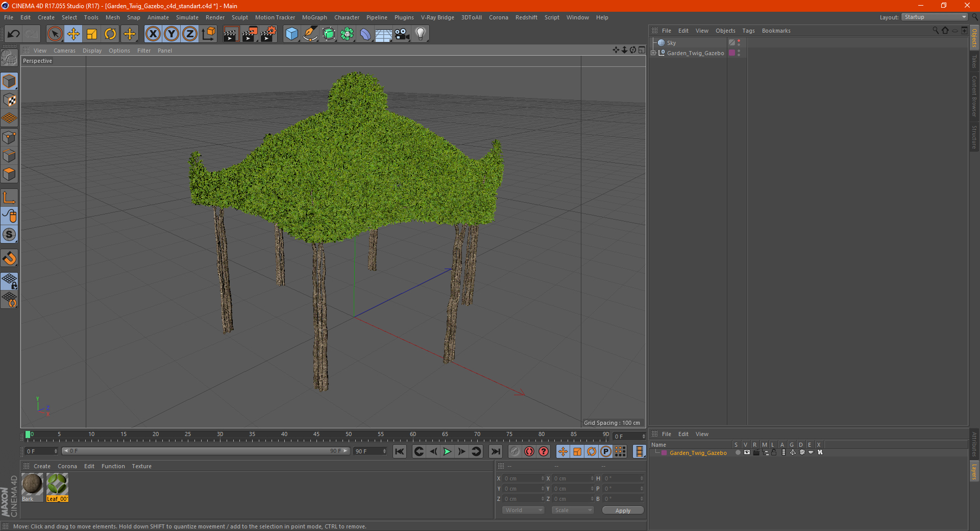Screen dimensions: 980x531
Task: Open the Objects menu in Object Manager
Action: coord(725,31)
